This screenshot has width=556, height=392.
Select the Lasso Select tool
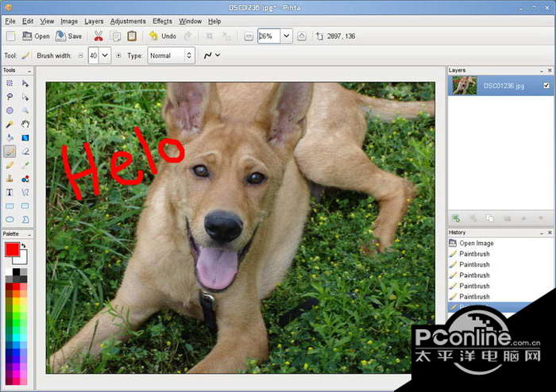10,97
